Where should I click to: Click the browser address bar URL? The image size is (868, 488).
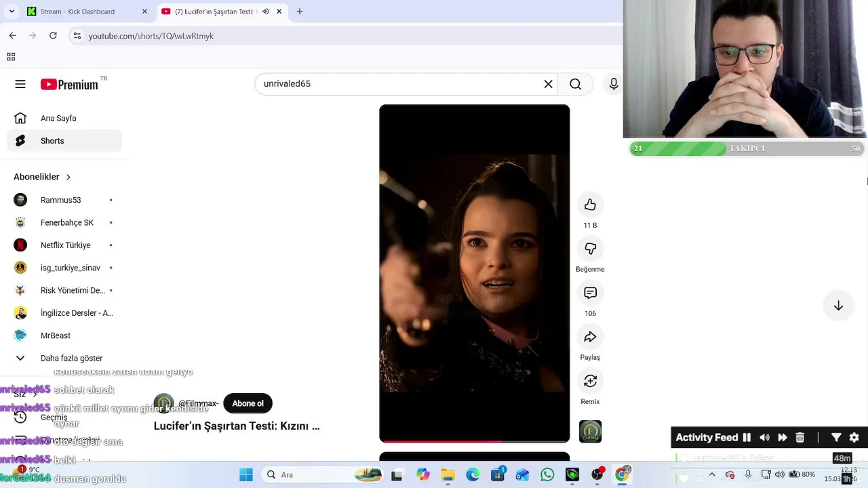point(151,36)
